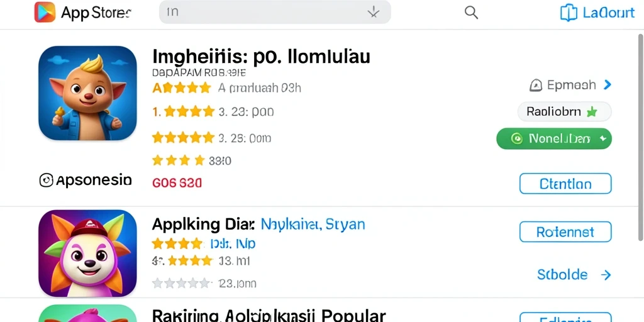Click the circular icon beside Apsonesin
The image size is (644, 322).
pos(46,180)
